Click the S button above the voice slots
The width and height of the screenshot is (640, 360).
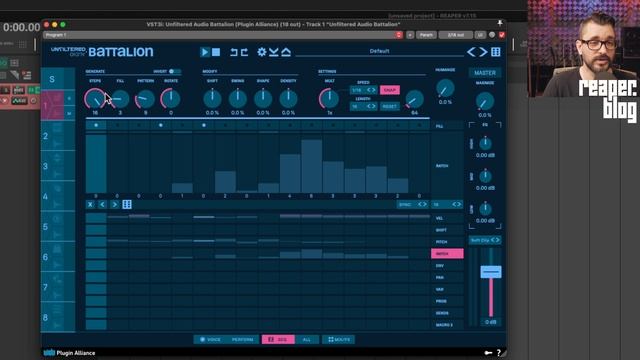pyautogui.click(x=52, y=79)
